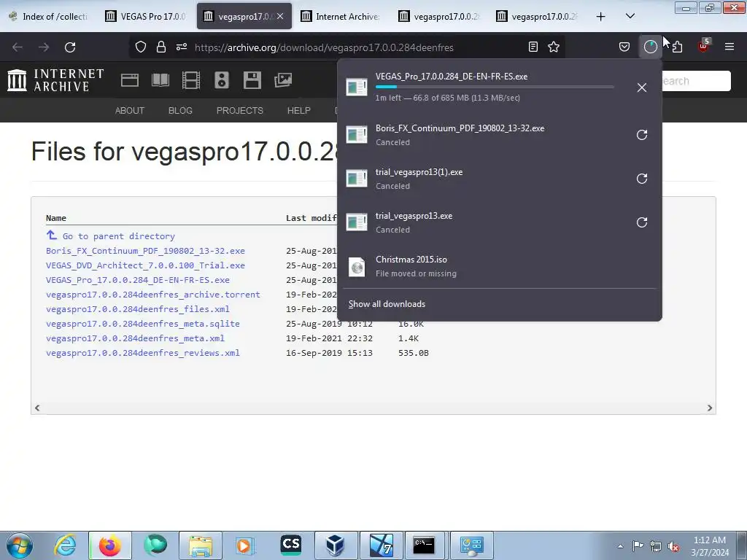Image resolution: width=747 pixels, height=560 pixels.
Task: Retry trial_vegaspro13(1).exe download
Action: click(642, 179)
